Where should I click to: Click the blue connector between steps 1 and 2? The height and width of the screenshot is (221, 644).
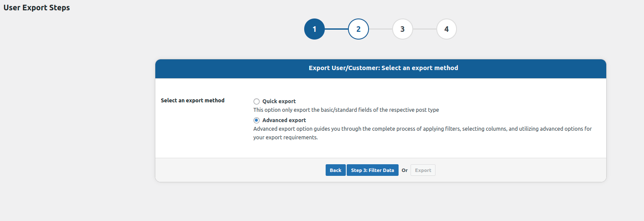[x=336, y=29]
